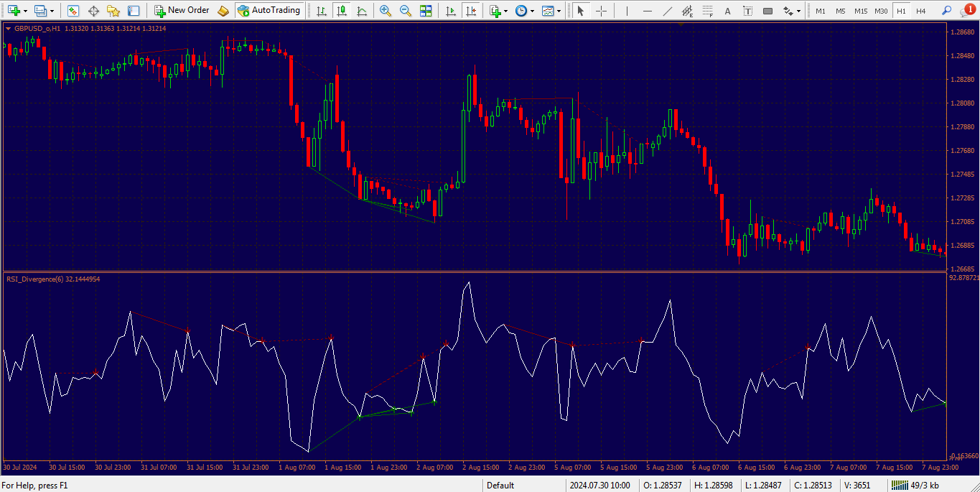The height and width of the screenshot is (492, 980).
Task: Select the Horizontal Line drawing tool
Action: tap(648, 10)
